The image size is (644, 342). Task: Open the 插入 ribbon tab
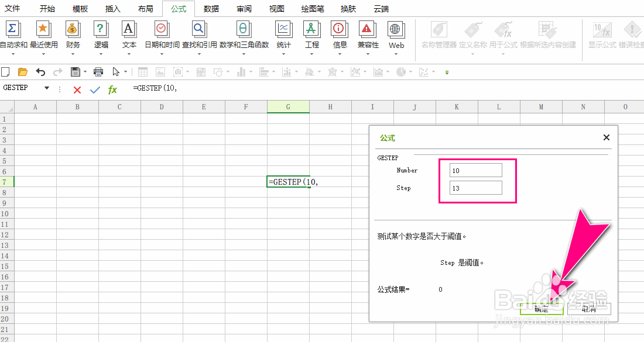pyautogui.click(x=112, y=9)
